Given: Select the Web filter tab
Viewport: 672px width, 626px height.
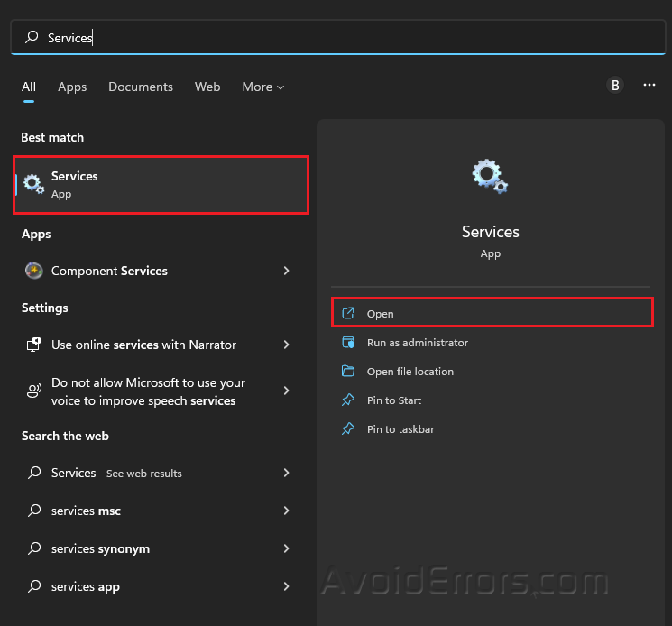Looking at the screenshot, I should coord(207,87).
